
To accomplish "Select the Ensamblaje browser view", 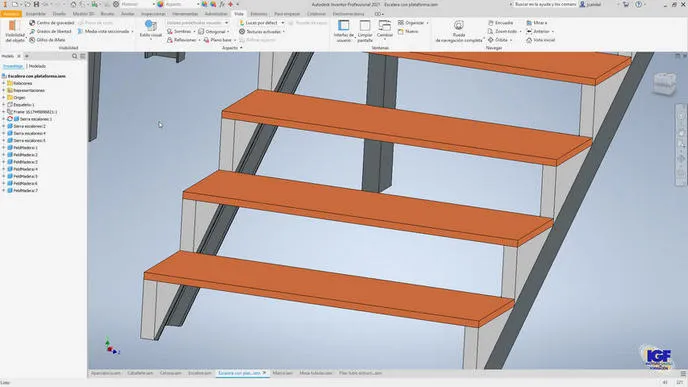I will 13,66.
